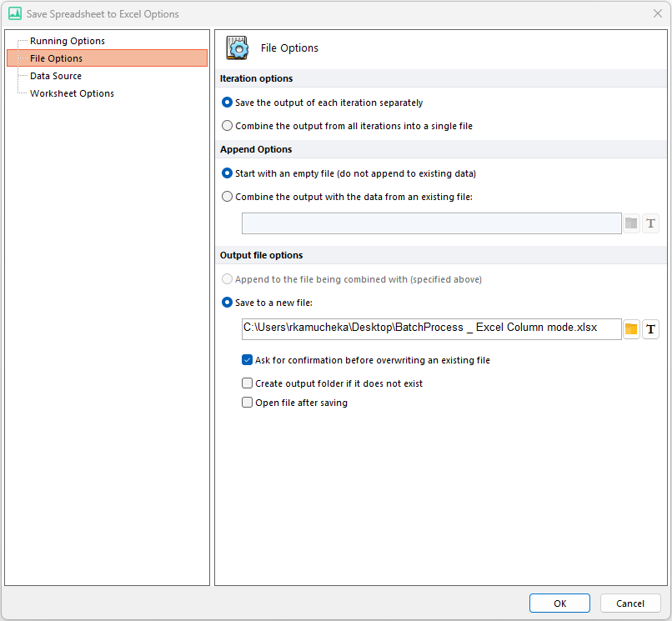Close the Save Spreadsheet to Excel Options dialog

tap(658, 13)
